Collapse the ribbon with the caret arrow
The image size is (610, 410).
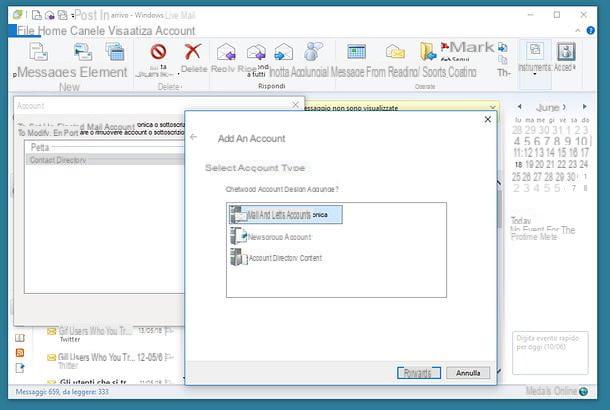pos(578,30)
